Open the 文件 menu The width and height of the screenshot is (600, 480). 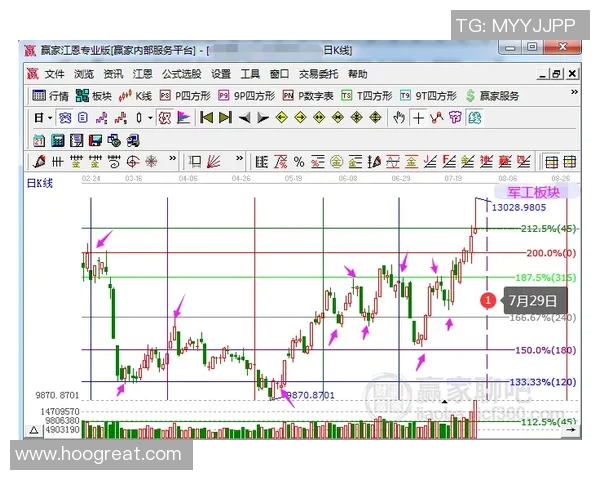54,74
